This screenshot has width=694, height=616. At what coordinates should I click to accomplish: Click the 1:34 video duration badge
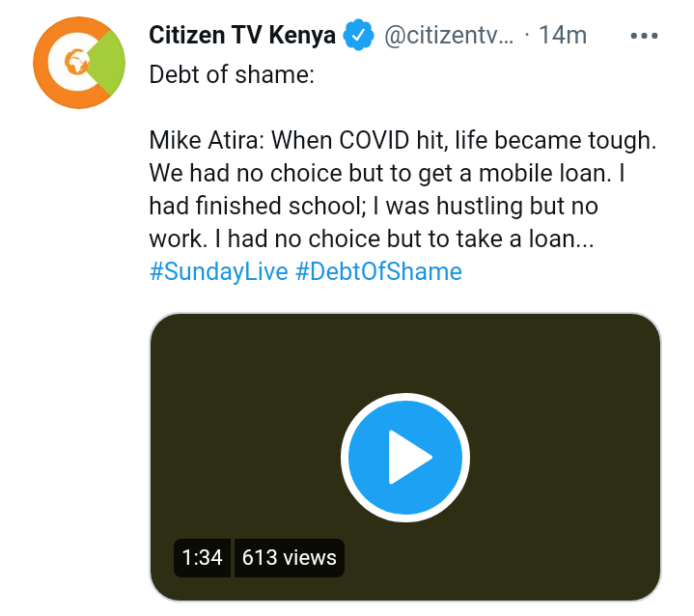click(202, 557)
